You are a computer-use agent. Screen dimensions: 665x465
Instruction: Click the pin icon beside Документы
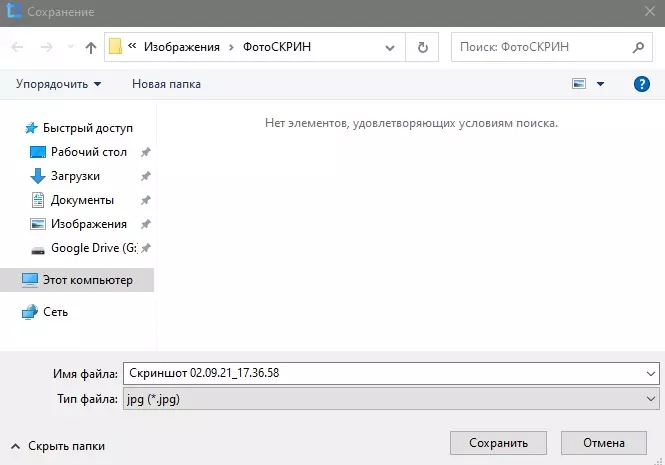point(145,200)
